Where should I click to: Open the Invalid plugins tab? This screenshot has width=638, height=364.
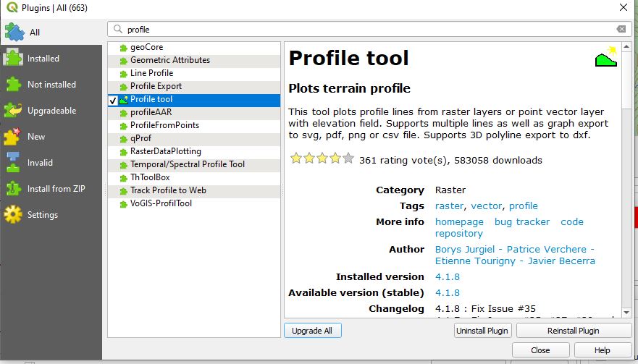tap(51, 163)
